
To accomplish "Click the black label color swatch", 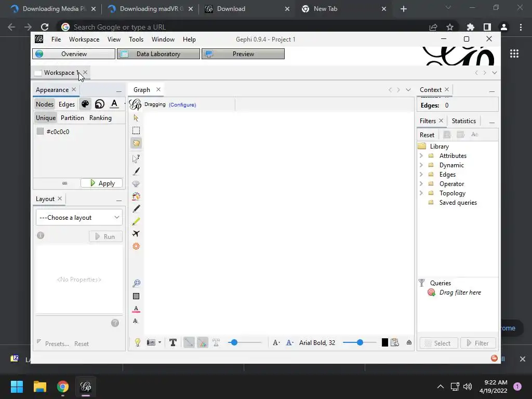I will coord(385,342).
